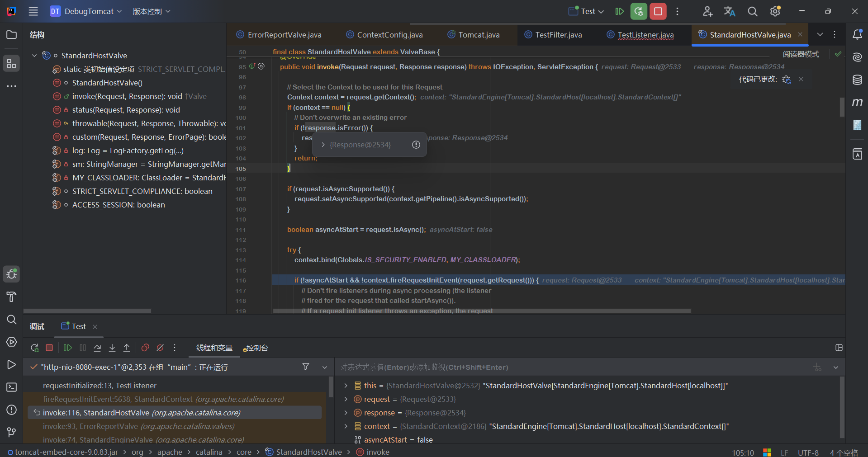Viewport: 868px width, 457px height.
Task: Open the Maven tool window
Action: (x=857, y=103)
